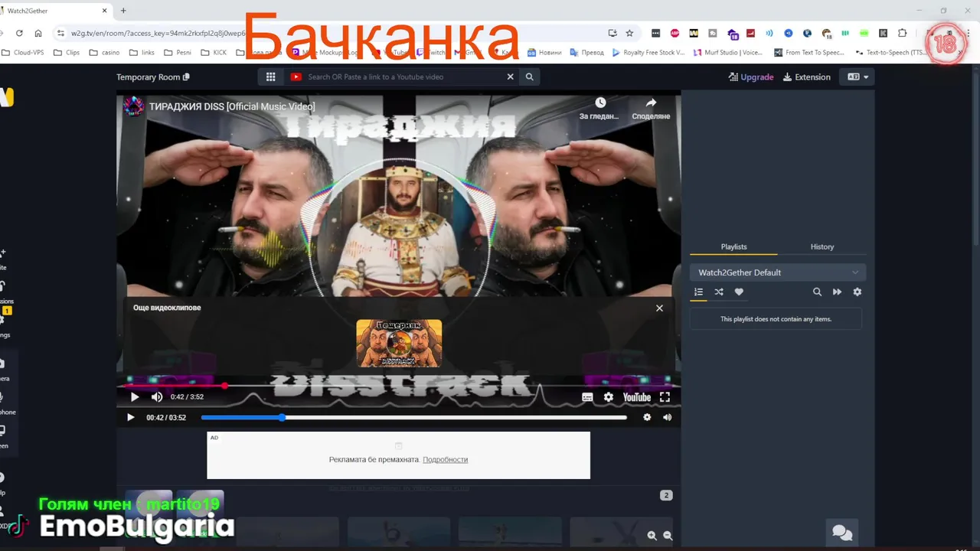The height and width of the screenshot is (551, 980).
Task: Skip to next playlist item
Action: (x=837, y=292)
